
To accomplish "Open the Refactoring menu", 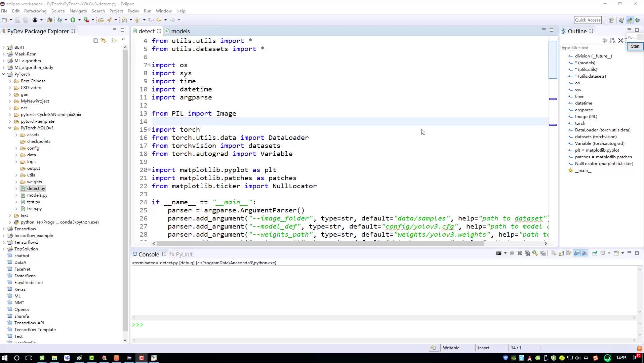I will [x=35, y=11].
